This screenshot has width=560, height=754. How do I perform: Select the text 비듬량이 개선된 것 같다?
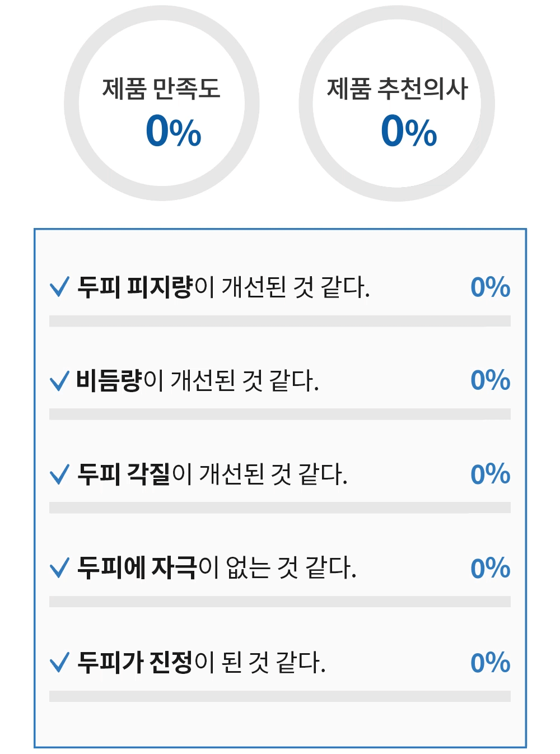pyautogui.click(x=198, y=381)
